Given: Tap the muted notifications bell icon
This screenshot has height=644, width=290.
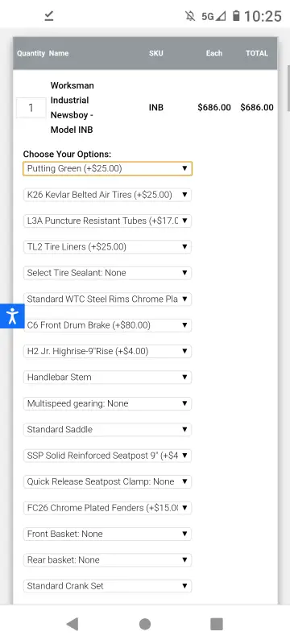Looking at the screenshot, I should pyautogui.click(x=190, y=16).
